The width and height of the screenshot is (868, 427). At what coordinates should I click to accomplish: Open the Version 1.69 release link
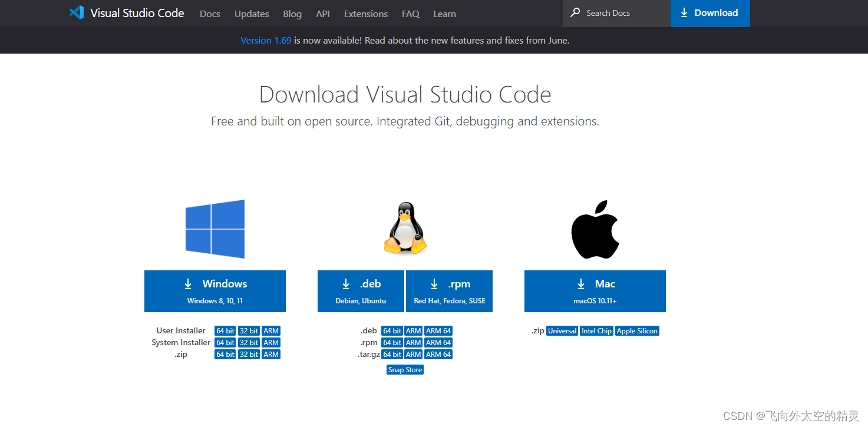click(x=266, y=41)
